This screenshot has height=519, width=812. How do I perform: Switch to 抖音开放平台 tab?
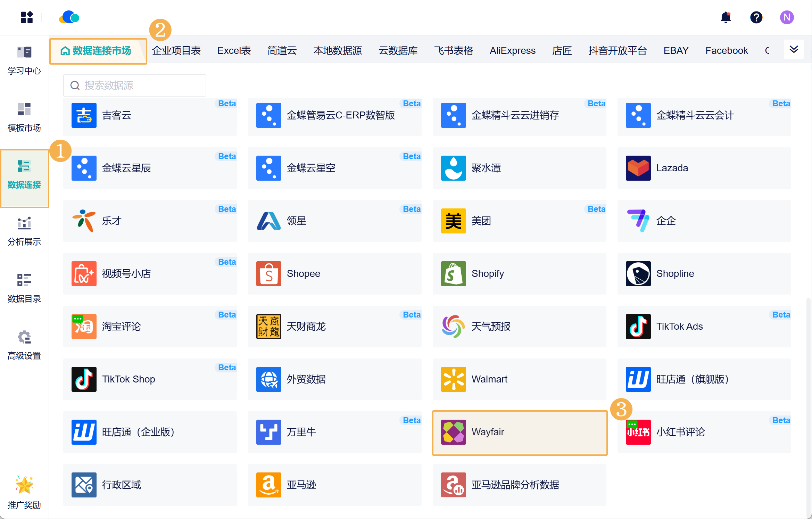(x=618, y=51)
